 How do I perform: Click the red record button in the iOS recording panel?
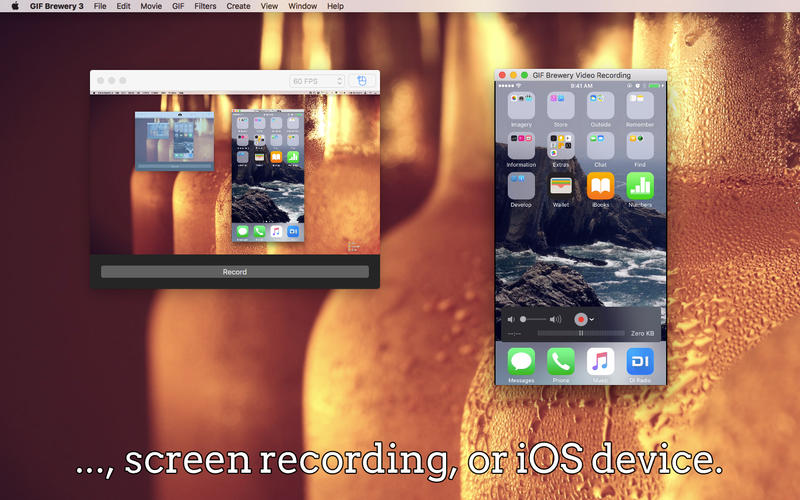(580, 319)
